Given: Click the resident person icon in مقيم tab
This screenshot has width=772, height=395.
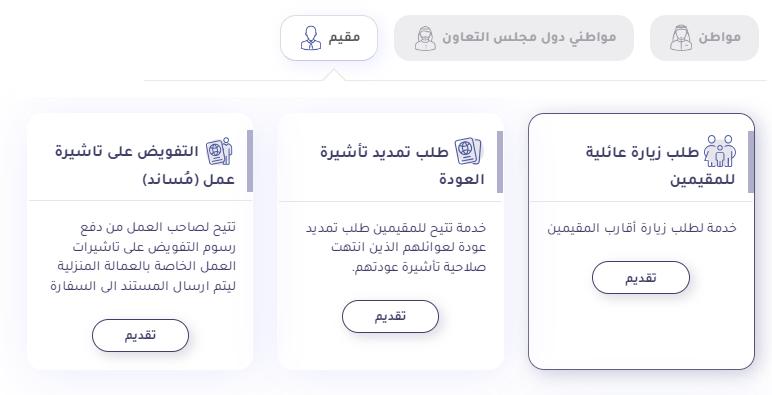Looking at the screenshot, I should 311,38.
